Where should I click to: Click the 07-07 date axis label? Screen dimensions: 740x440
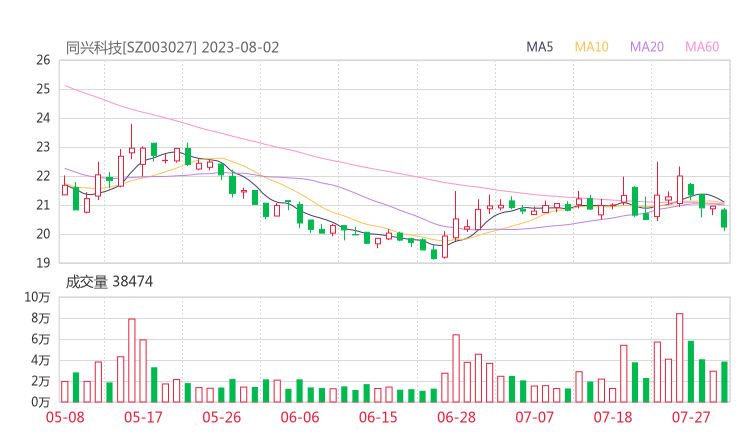534,417
